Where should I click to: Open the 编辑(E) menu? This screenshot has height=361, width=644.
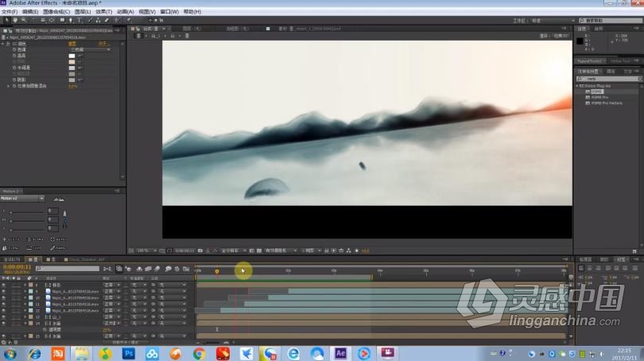30,12
